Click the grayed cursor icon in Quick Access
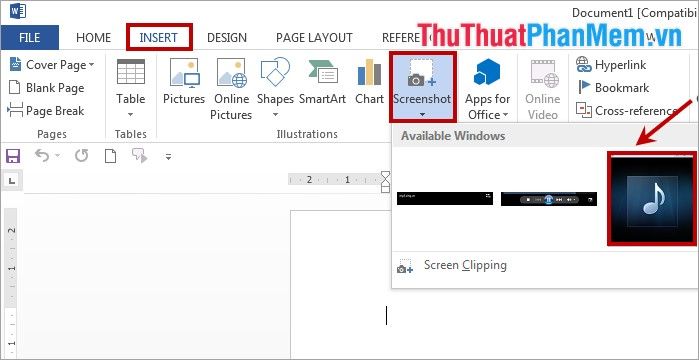This screenshot has width=699, height=360. 139,156
